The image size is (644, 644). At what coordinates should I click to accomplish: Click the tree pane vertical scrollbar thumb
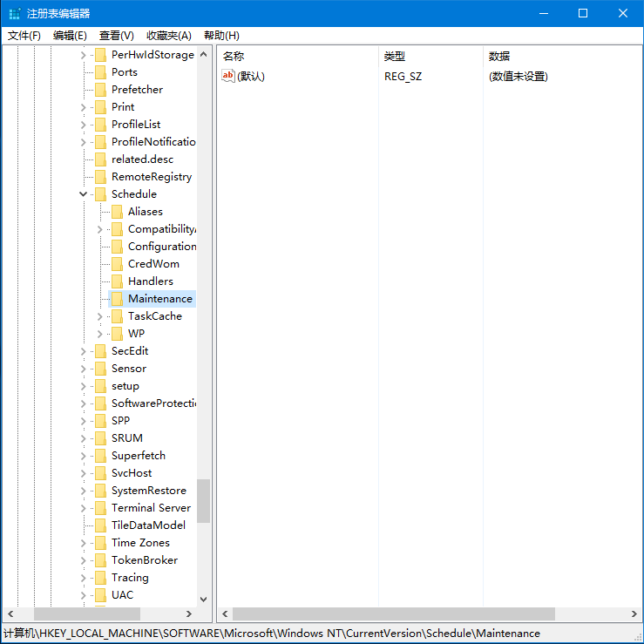pyautogui.click(x=203, y=501)
